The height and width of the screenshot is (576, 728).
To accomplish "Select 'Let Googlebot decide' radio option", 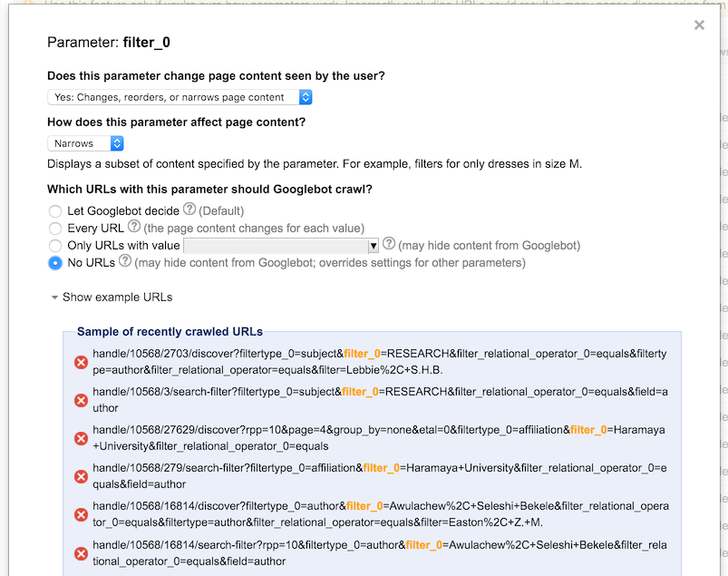I will (55, 211).
